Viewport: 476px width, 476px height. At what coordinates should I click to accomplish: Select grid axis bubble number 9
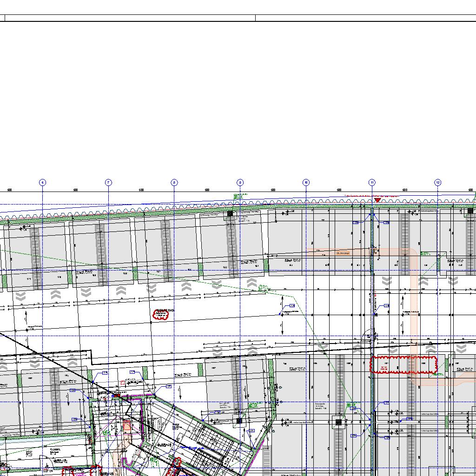tap(240, 183)
